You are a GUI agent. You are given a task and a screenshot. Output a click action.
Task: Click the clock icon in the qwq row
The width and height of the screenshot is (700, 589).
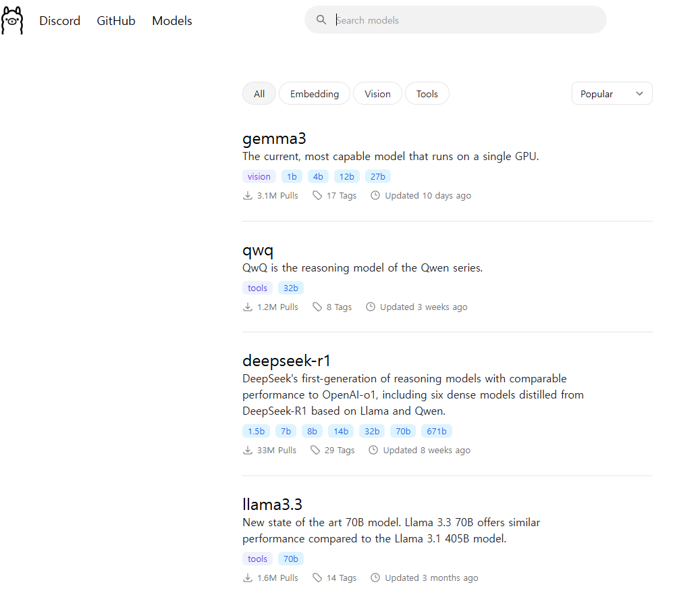tap(371, 307)
